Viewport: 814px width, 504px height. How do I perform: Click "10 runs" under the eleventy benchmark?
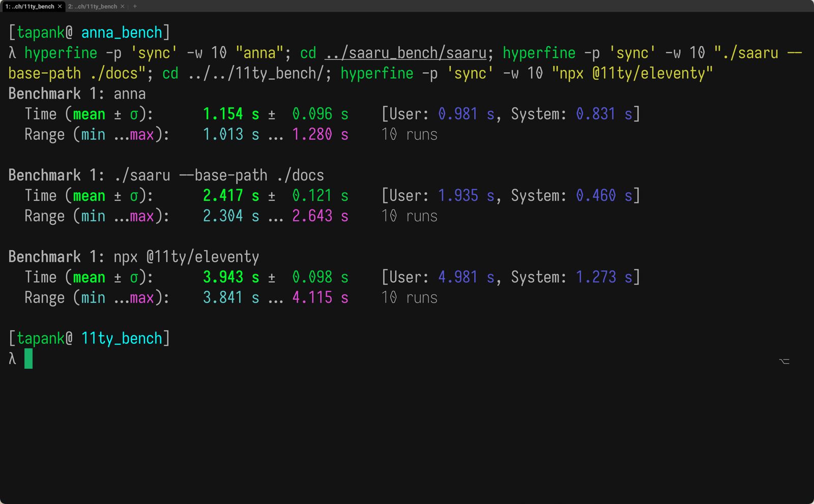click(x=409, y=298)
